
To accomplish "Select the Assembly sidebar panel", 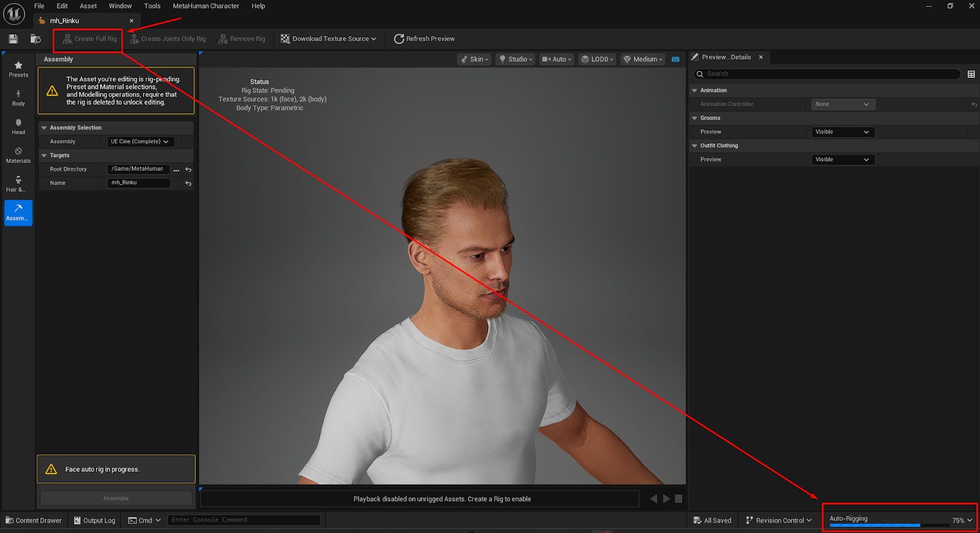I will pyautogui.click(x=18, y=213).
